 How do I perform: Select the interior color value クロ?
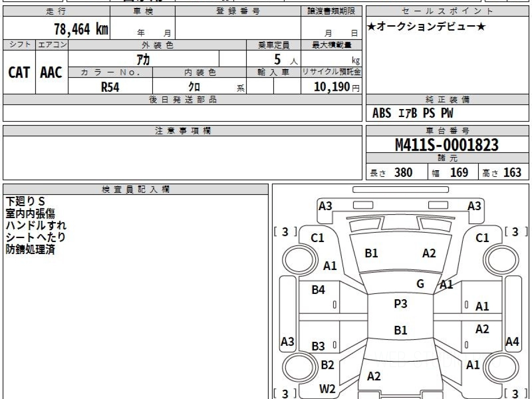tap(194, 87)
